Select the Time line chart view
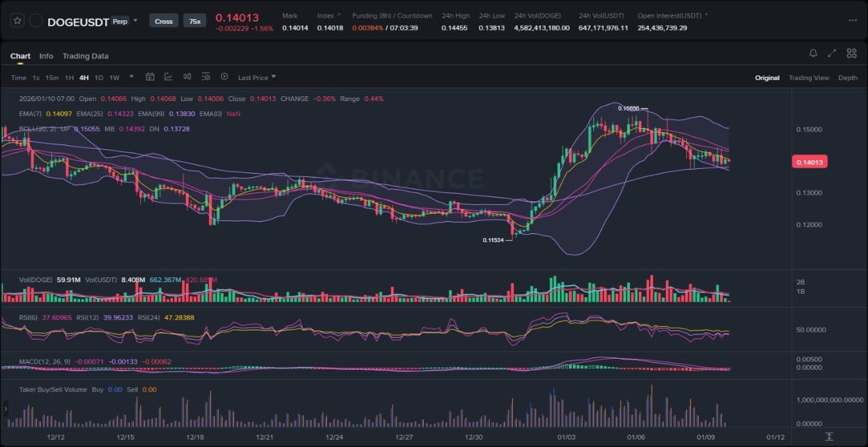The width and height of the screenshot is (868, 447). click(18, 78)
